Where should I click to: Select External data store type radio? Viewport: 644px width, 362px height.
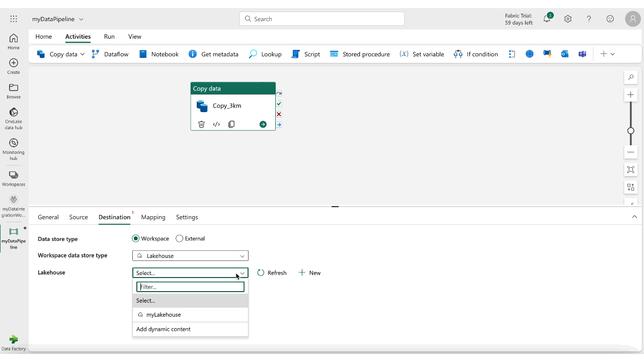(x=179, y=238)
